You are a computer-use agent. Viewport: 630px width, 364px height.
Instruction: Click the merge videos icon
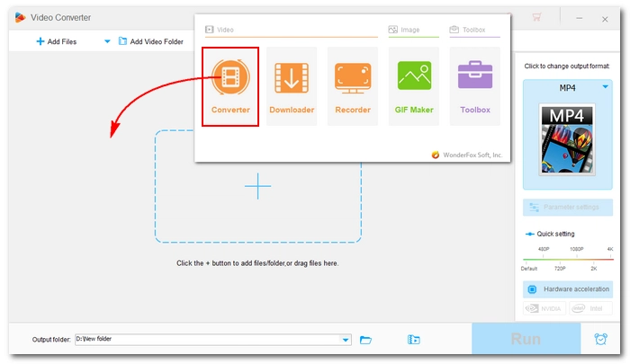[x=413, y=340]
